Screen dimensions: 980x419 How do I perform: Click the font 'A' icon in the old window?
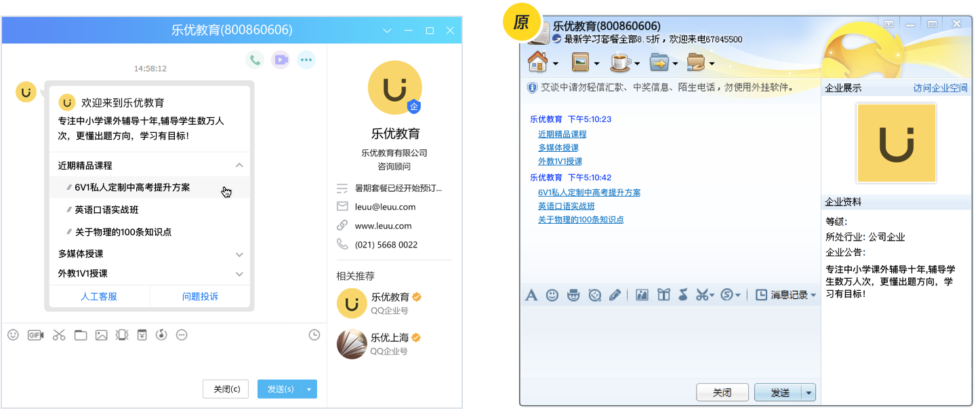532,295
